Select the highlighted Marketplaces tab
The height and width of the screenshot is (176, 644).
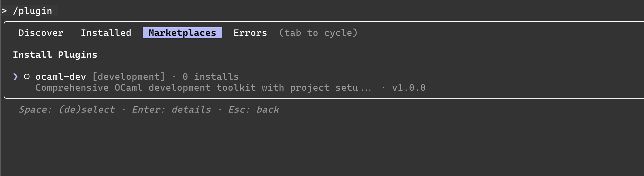(x=182, y=33)
